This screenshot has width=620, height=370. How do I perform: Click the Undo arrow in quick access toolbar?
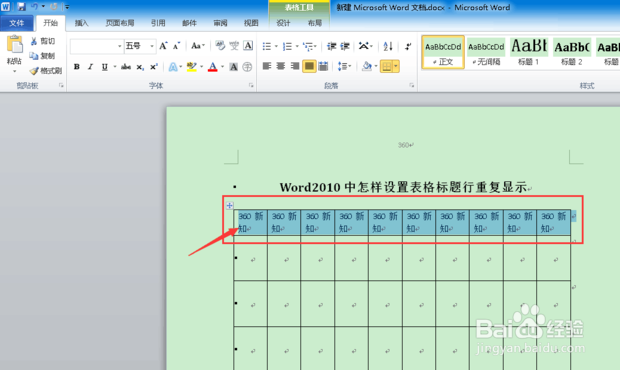click(35, 7)
